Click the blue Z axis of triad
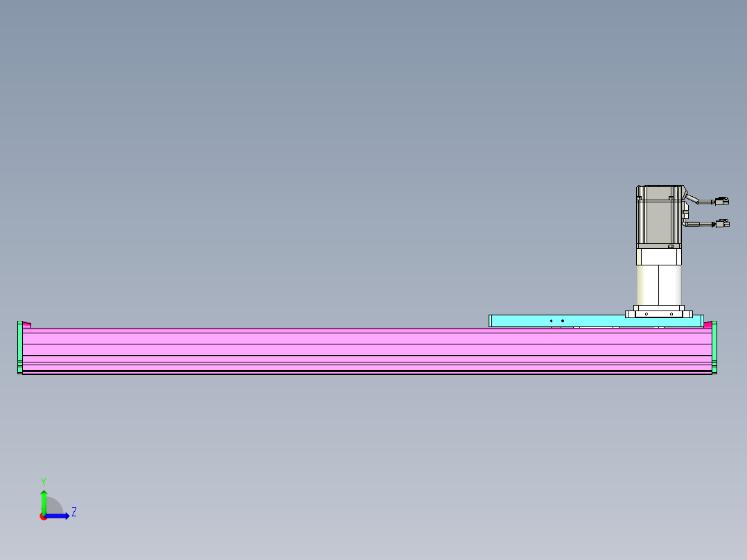The width and height of the screenshot is (747, 560). (58, 516)
